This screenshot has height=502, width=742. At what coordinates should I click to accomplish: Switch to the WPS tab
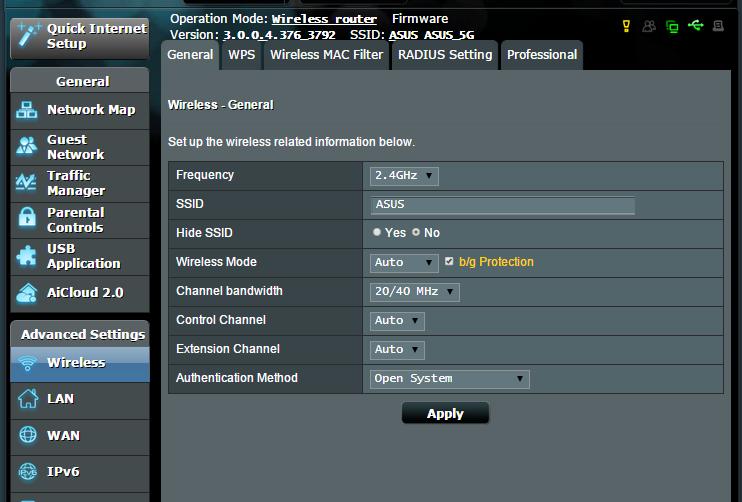pos(241,55)
